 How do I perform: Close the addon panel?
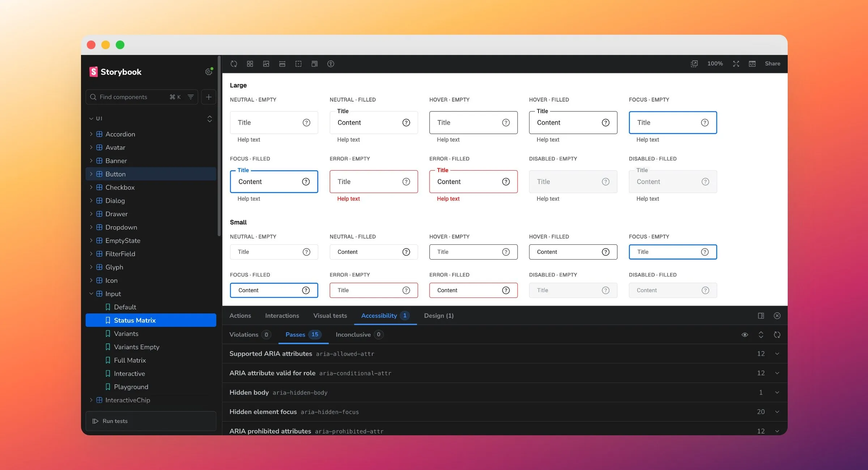777,316
